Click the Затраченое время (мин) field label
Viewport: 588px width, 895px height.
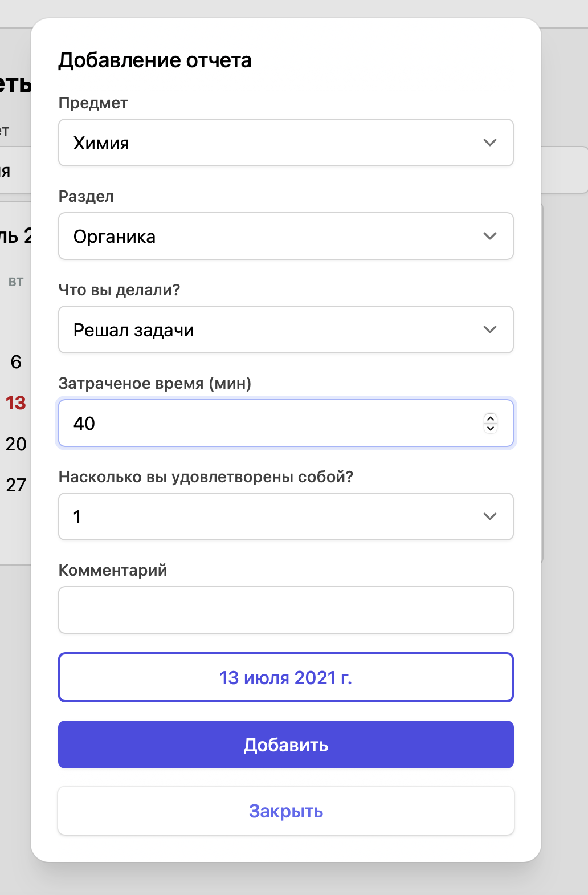155,383
